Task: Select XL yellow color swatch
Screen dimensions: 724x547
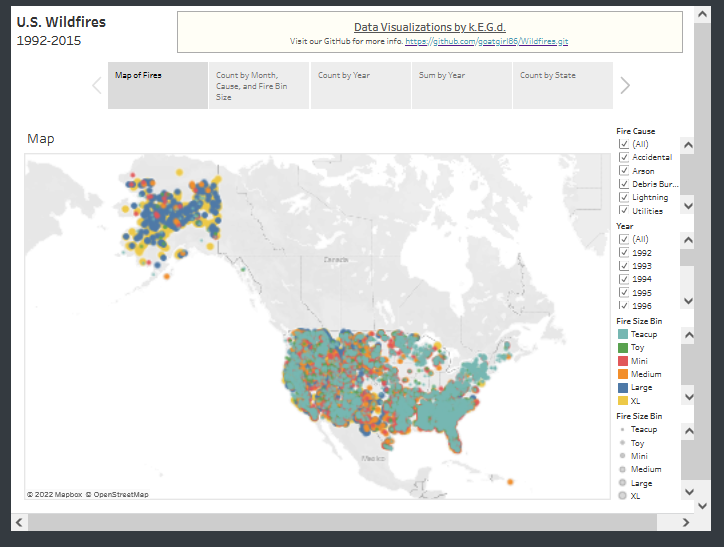Action: pyautogui.click(x=622, y=401)
